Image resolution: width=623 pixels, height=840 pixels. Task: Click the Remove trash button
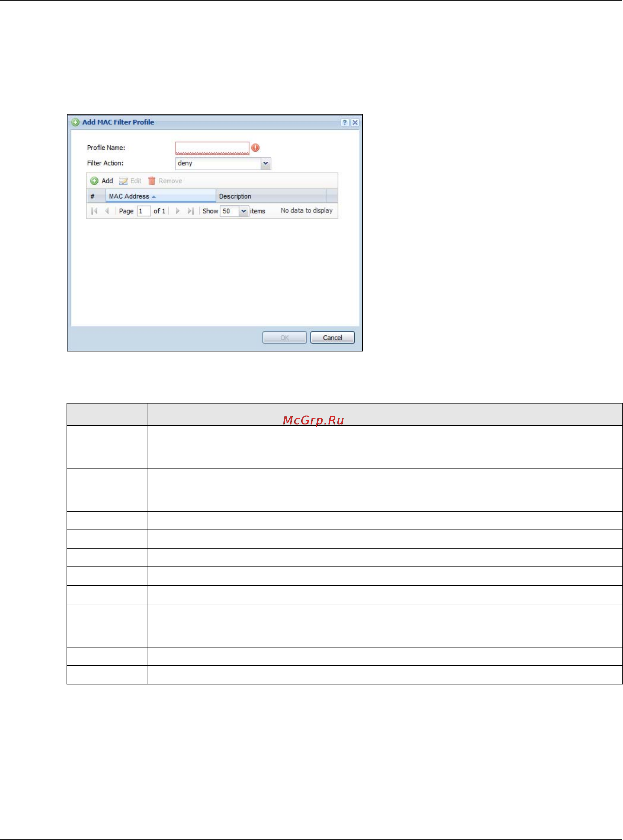tap(165, 181)
